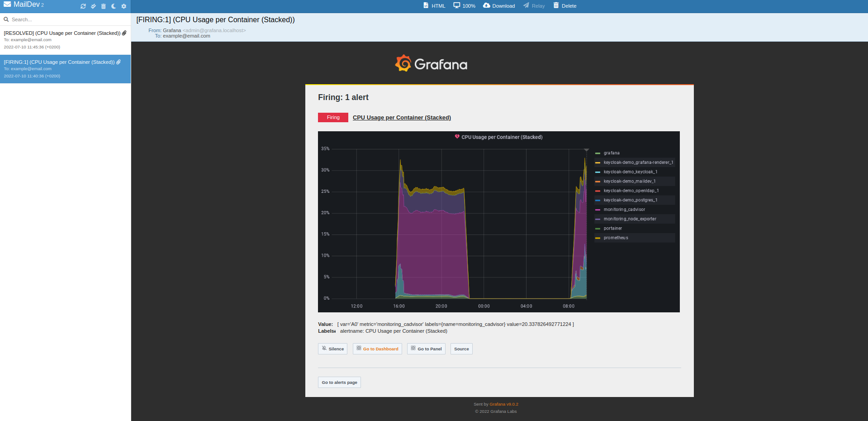This screenshot has width=868, height=421.
Task: Click sender address admin@grafana.localhost
Action: pos(214,30)
